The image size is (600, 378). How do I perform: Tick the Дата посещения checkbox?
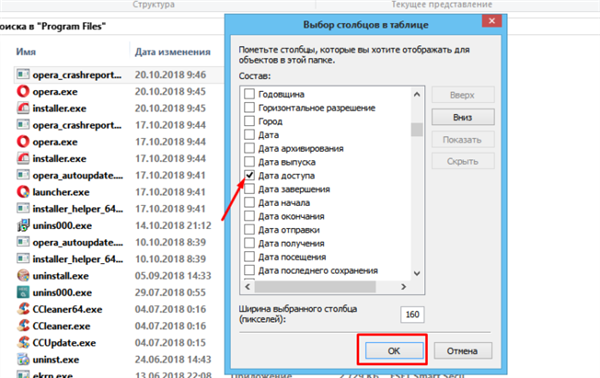[249, 257]
